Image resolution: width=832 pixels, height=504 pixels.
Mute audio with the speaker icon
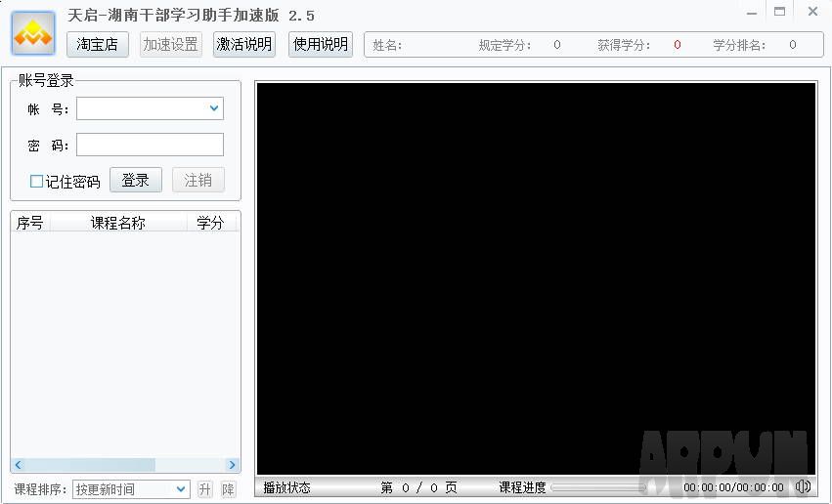[x=803, y=486]
